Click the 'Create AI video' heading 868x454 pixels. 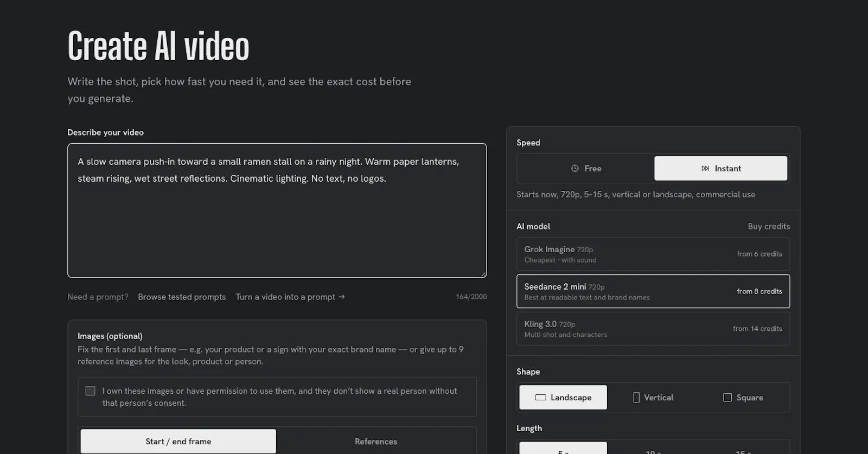pos(158,46)
